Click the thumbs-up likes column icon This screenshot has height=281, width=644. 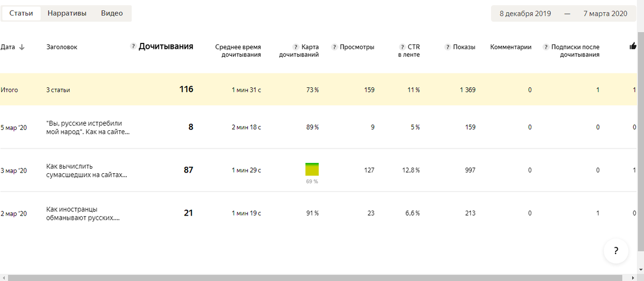(x=633, y=47)
